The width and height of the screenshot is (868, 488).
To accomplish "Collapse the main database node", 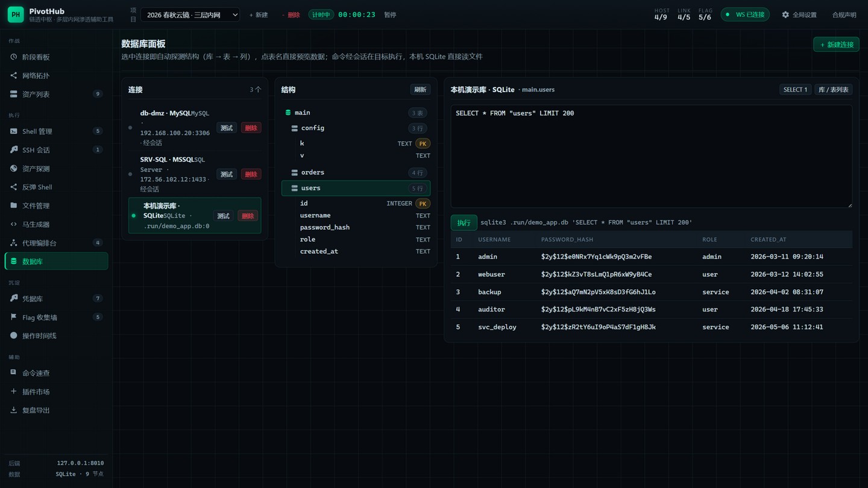I will click(356, 113).
